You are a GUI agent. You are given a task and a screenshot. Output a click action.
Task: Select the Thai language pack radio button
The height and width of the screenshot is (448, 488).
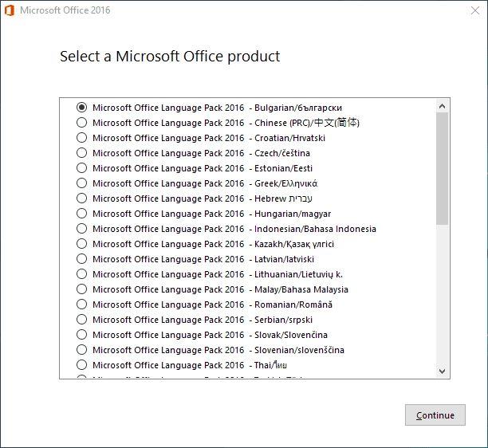click(x=81, y=364)
